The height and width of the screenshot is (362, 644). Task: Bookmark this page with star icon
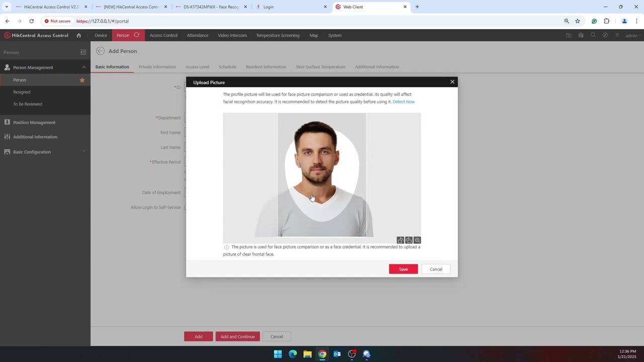click(x=578, y=21)
